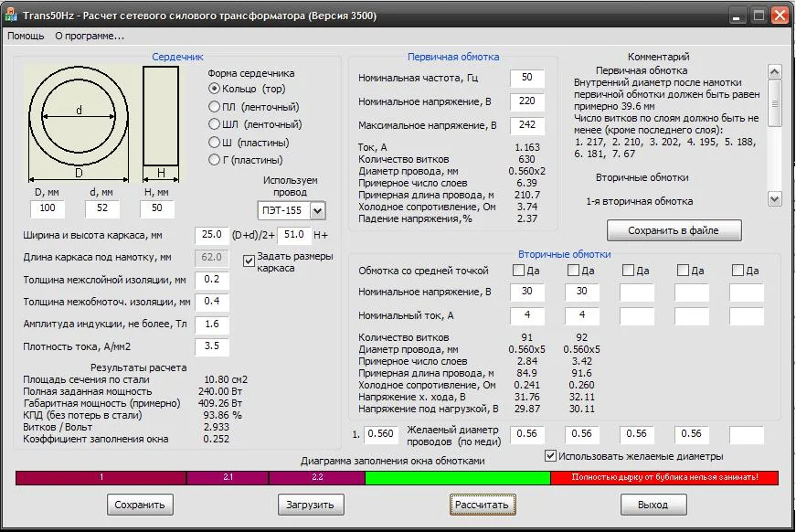Click the scrollbar down arrow in Комментарий panel
Viewport: 796px width, 532px height.
776,197
